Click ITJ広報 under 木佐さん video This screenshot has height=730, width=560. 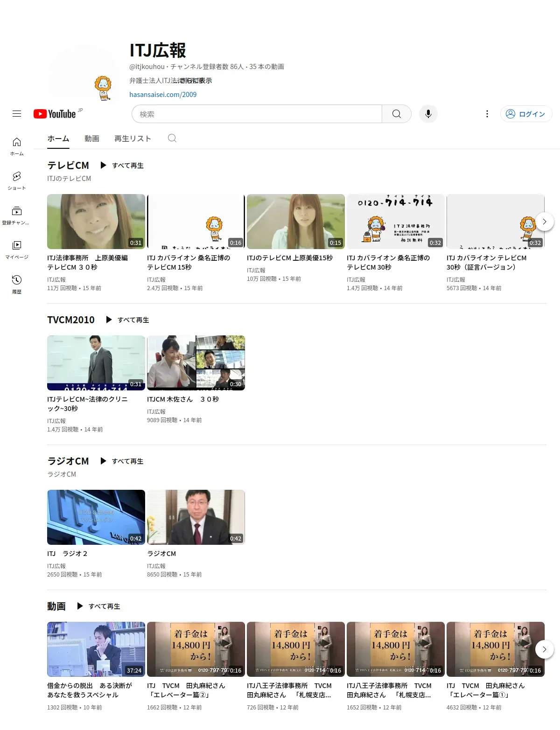156,412
